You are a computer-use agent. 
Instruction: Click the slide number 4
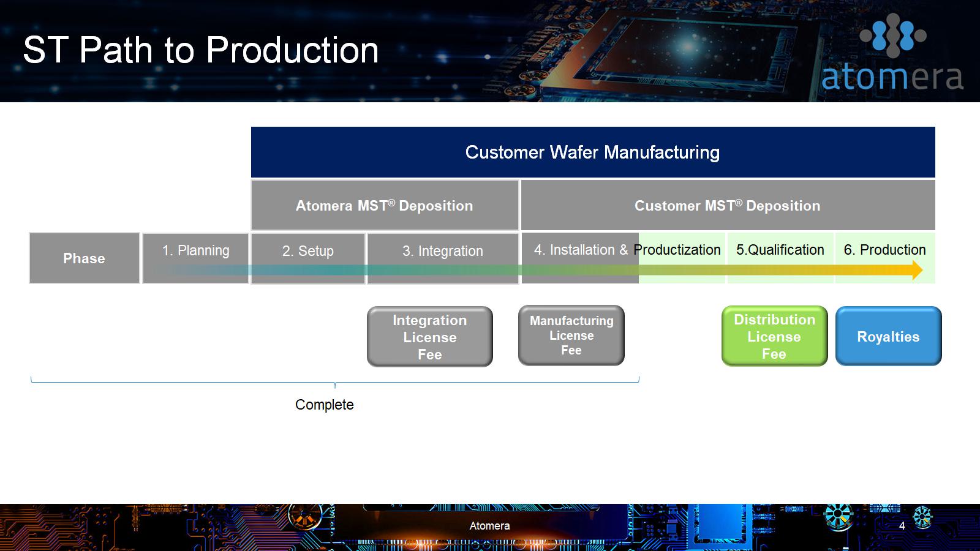tap(902, 526)
